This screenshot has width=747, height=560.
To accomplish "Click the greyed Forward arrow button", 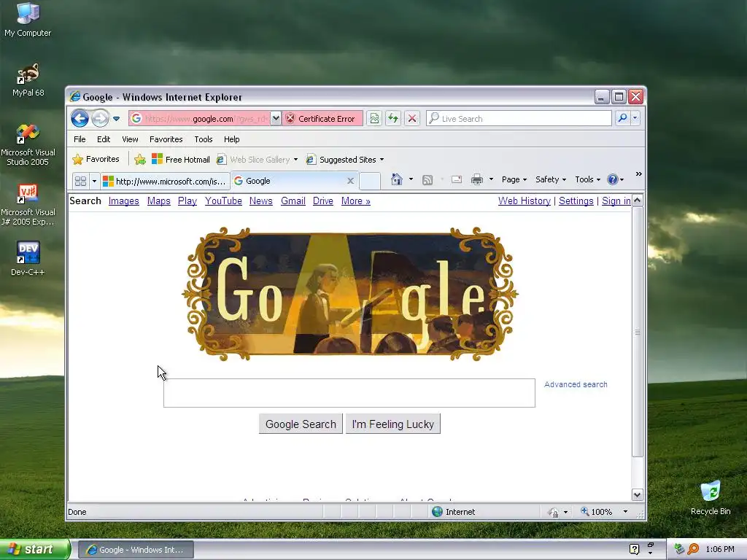I will click(100, 118).
